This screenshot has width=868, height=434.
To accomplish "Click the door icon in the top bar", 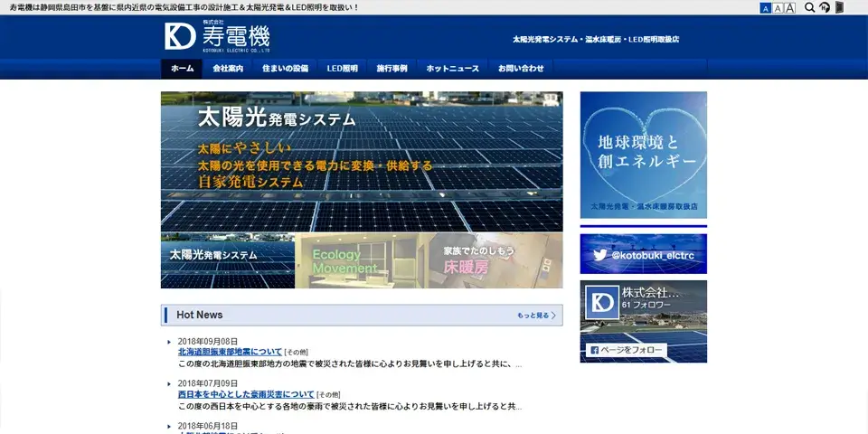I will pyautogui.click(x=839, y=7).
